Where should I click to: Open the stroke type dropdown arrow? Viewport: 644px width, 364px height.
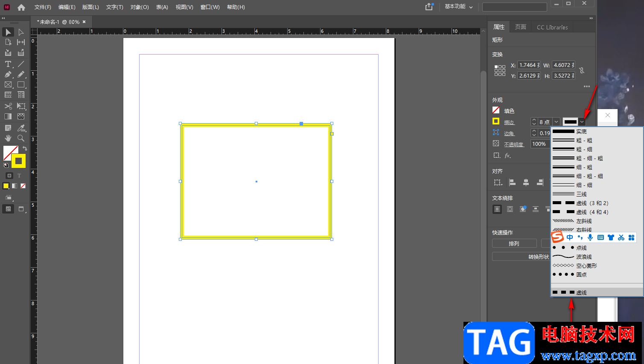(x=582, y=122)
